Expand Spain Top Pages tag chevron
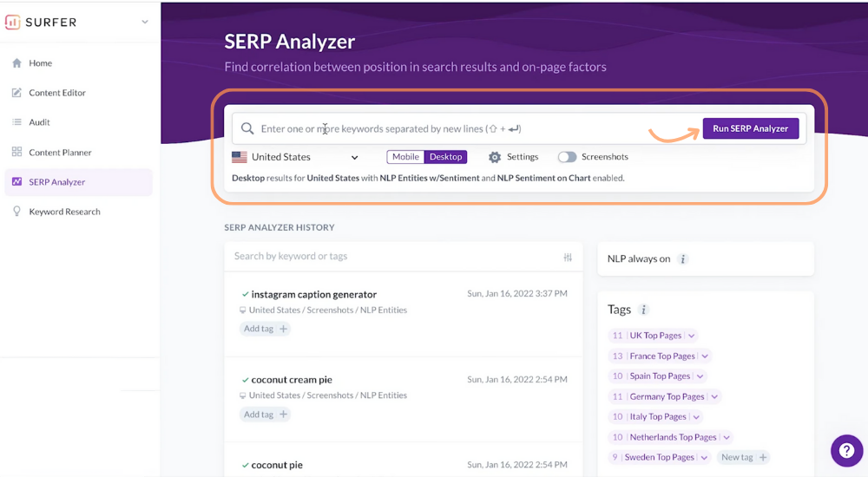The width and height of the screenshot is (868, 477). click(700, 376)
